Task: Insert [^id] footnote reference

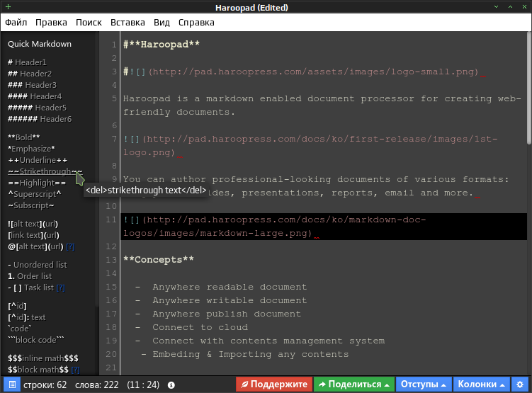Action: 17,306
